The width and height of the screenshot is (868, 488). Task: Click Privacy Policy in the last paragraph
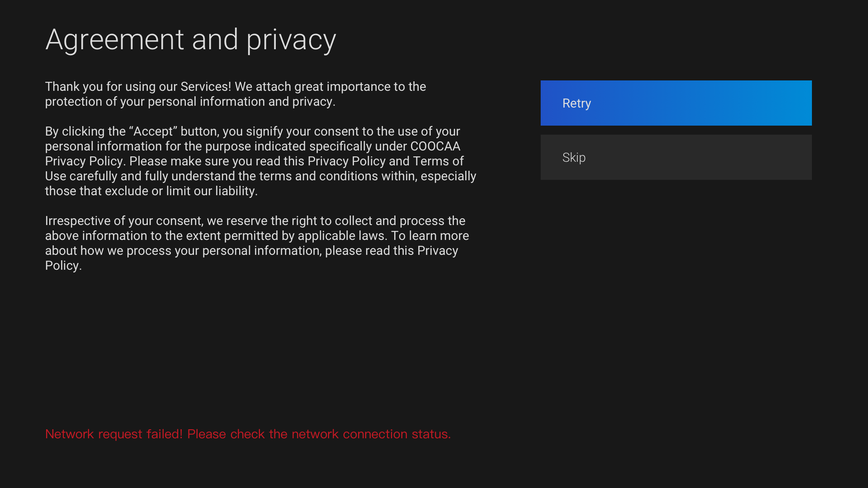click(437, 251)
